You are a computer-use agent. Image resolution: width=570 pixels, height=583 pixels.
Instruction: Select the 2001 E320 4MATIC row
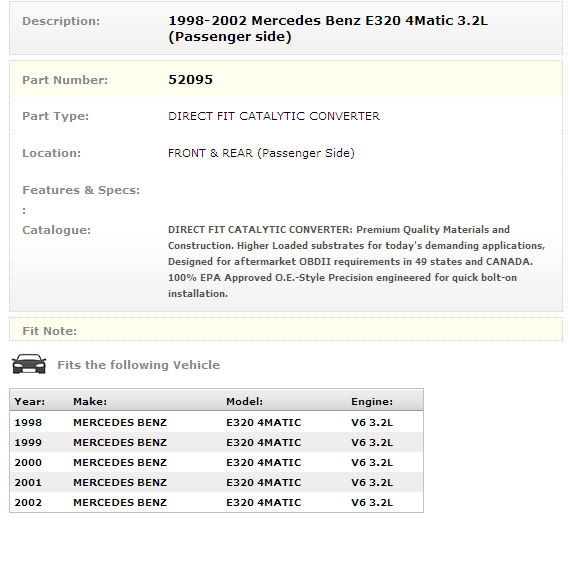(216, 483)
